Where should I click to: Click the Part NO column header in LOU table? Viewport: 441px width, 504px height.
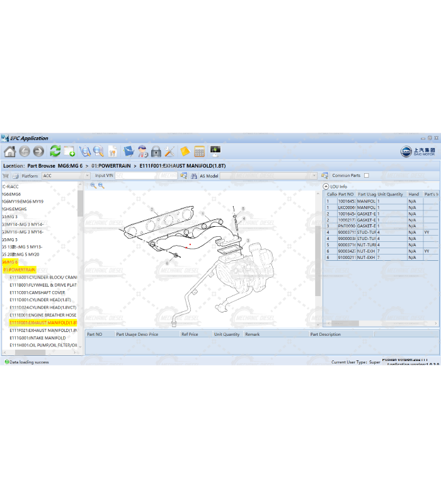(346, 195)
